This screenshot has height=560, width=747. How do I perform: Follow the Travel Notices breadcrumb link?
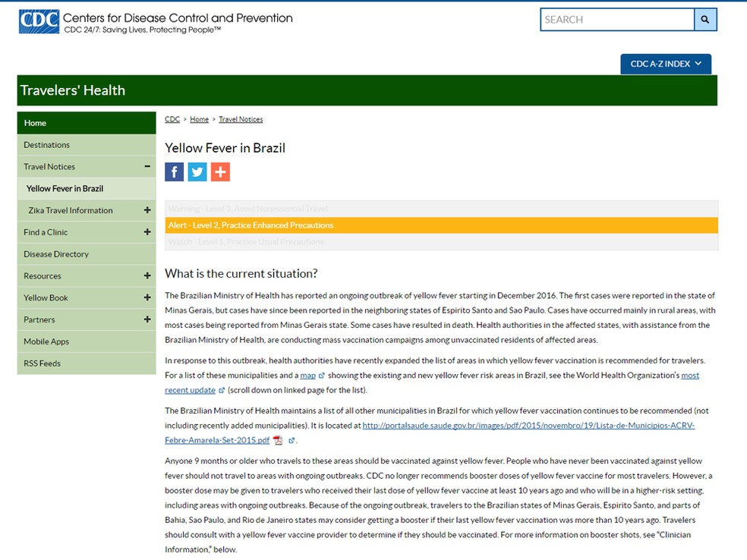click(241, 119)
